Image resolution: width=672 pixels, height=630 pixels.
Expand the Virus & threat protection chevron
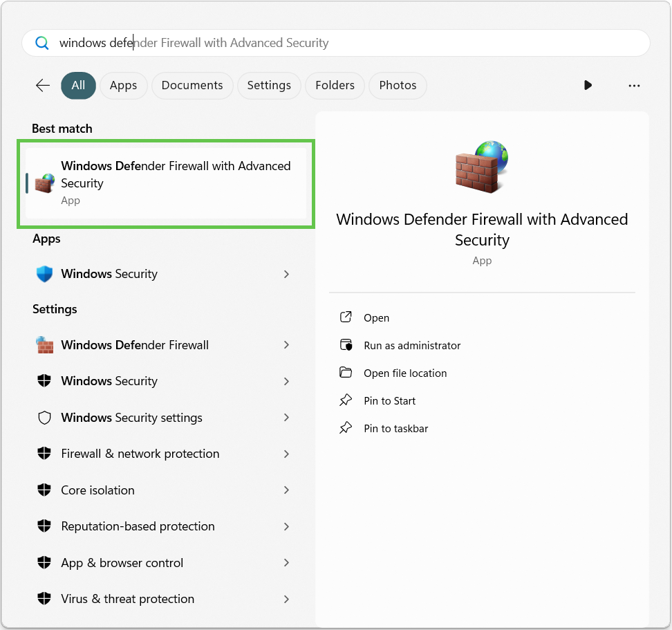[287, 599]
